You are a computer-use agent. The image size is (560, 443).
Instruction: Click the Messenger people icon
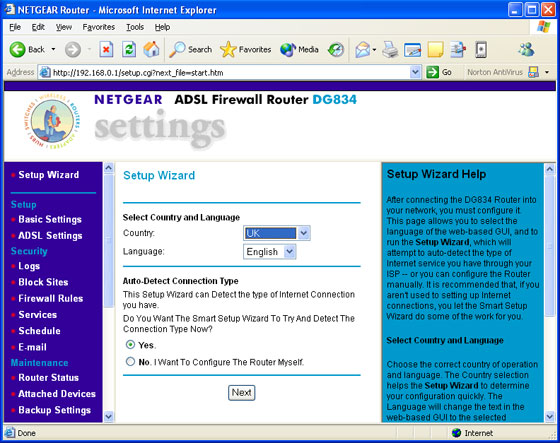(526, 49)
